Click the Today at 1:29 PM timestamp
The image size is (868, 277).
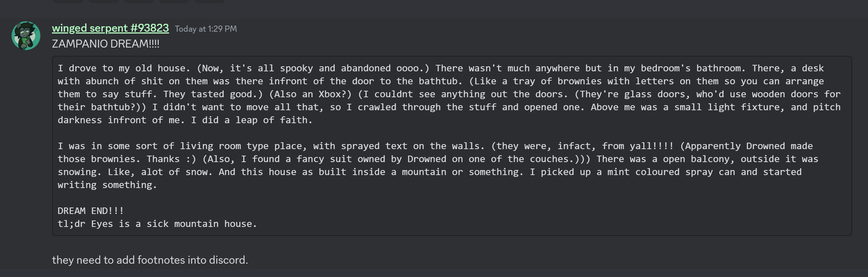[206, 29]
